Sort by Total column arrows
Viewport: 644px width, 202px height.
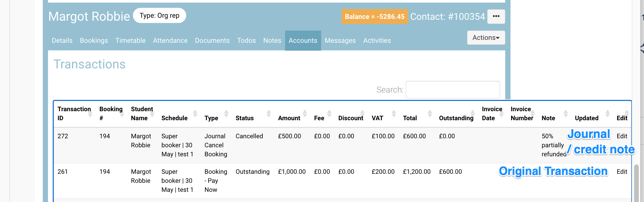pos(430,114)
